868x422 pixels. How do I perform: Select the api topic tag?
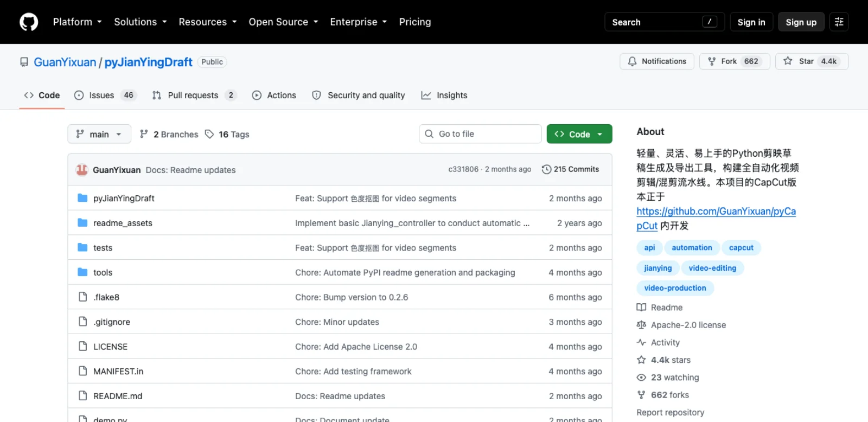(649, 248)
